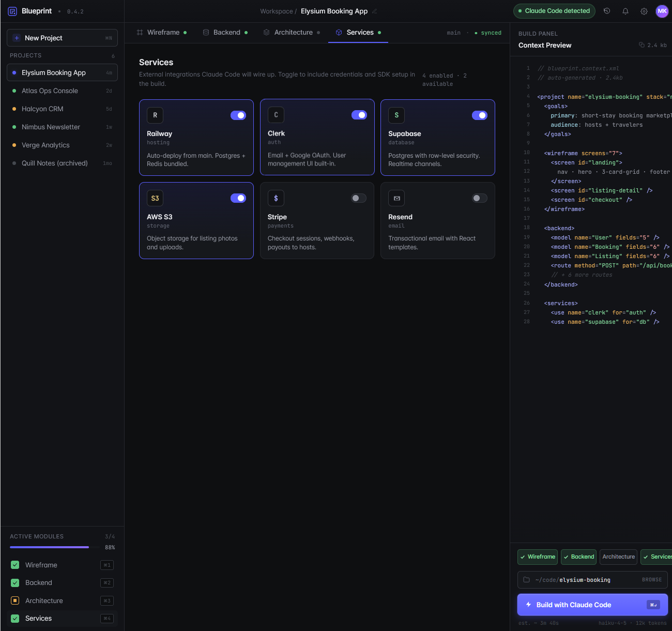Open the MK user avatar
The width and height of the screenshot is (672, 631).
(662, 11)
